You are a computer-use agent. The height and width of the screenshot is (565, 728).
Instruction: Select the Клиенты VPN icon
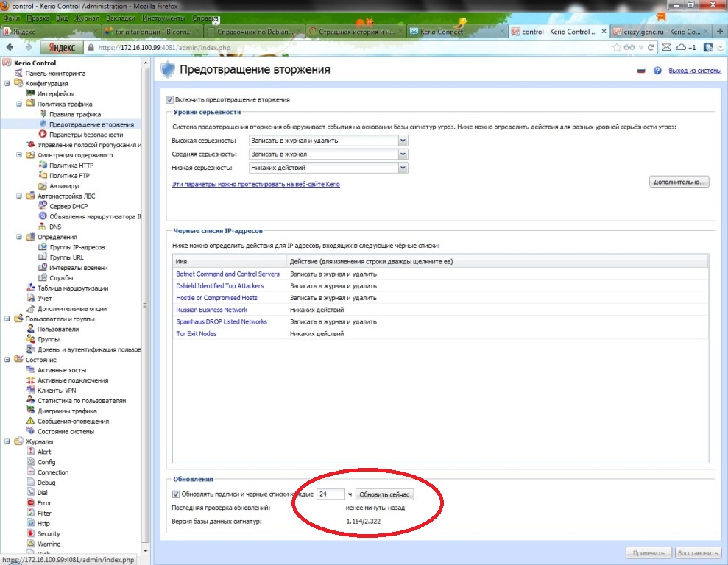(x=30, y=391)
